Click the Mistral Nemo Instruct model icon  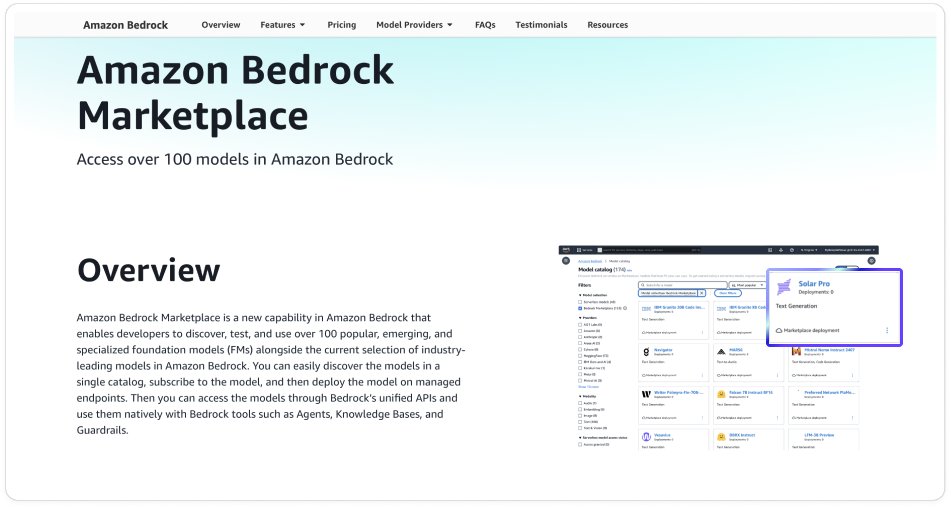[795, 352]
